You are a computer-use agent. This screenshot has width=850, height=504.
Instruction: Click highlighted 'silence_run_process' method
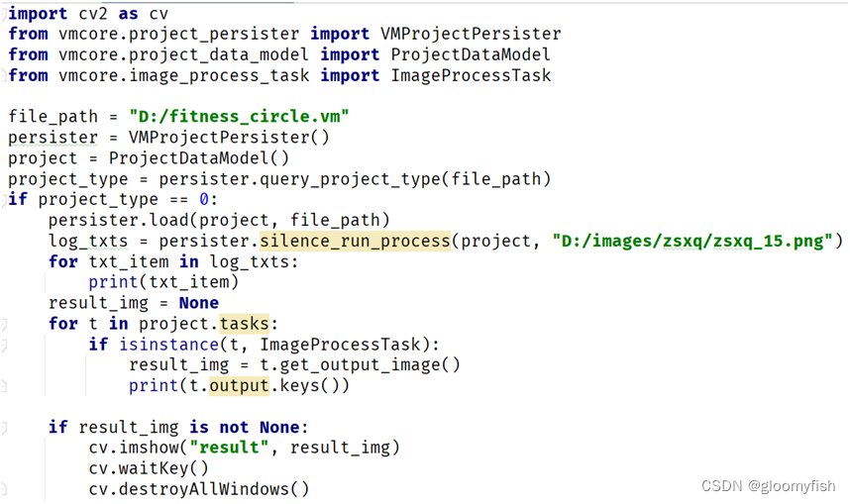[355, 242]
